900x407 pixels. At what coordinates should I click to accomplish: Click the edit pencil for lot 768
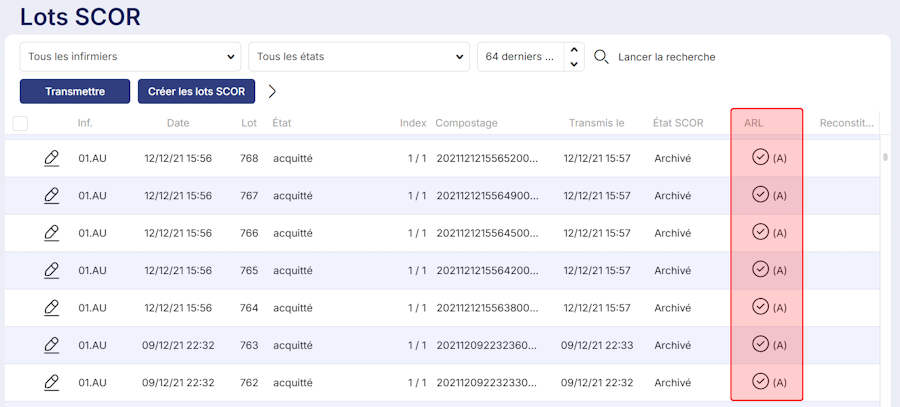tap(52, 158)
